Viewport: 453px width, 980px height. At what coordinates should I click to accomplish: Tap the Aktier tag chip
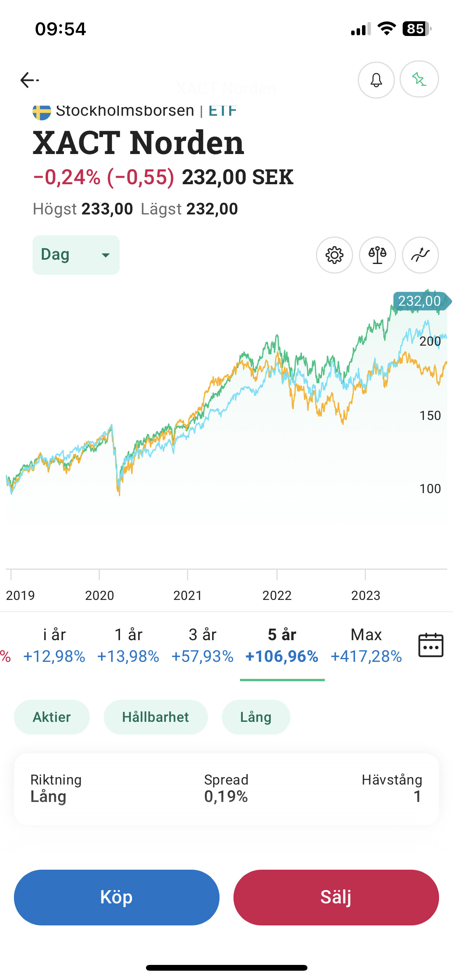coord(52,717)
